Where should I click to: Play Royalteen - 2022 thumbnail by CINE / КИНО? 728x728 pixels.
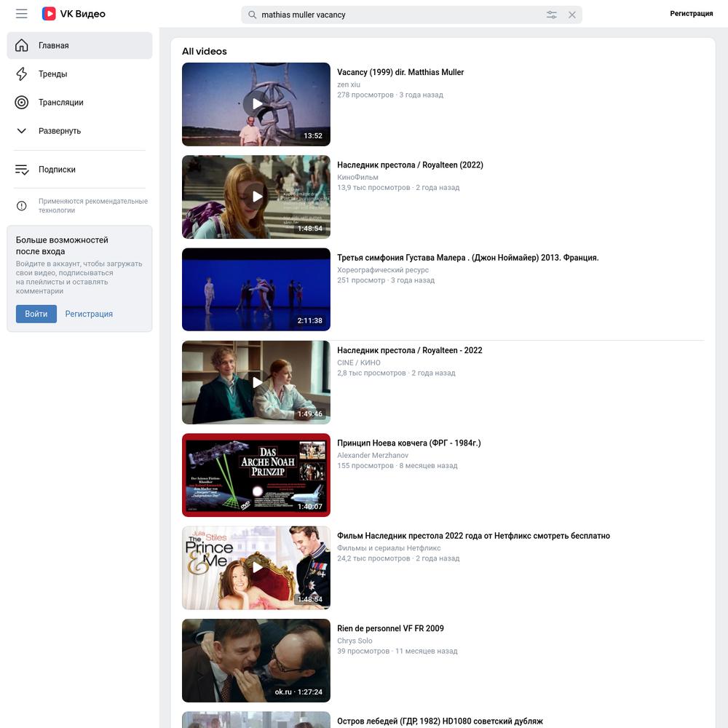(x=256, y=382)
